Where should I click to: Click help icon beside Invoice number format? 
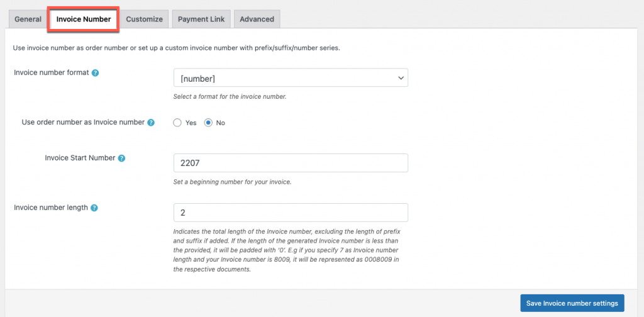[x=96, y=73]
